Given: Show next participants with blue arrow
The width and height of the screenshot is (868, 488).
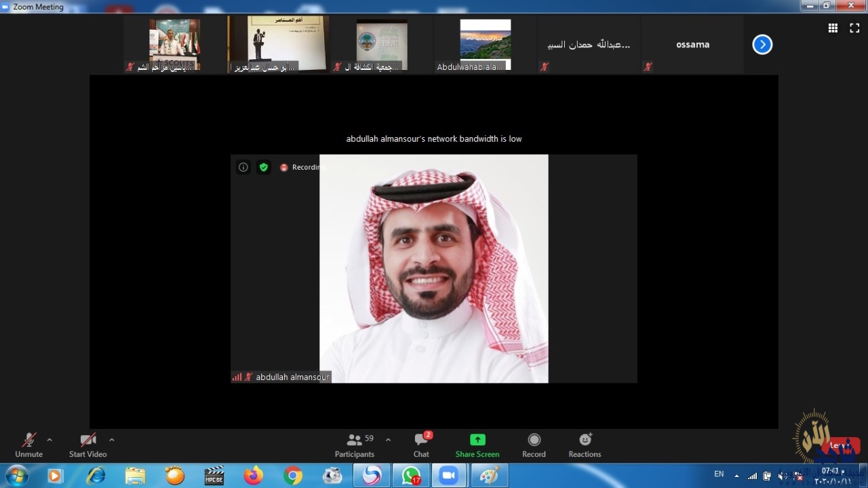Looking at the screenshot, I should (x=762, y=45).
